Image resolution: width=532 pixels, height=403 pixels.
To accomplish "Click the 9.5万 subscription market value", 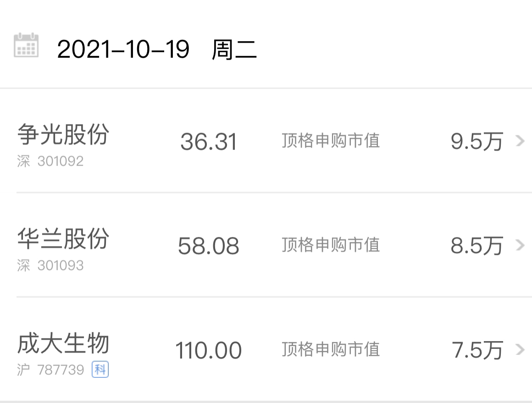I will point(477,142).
